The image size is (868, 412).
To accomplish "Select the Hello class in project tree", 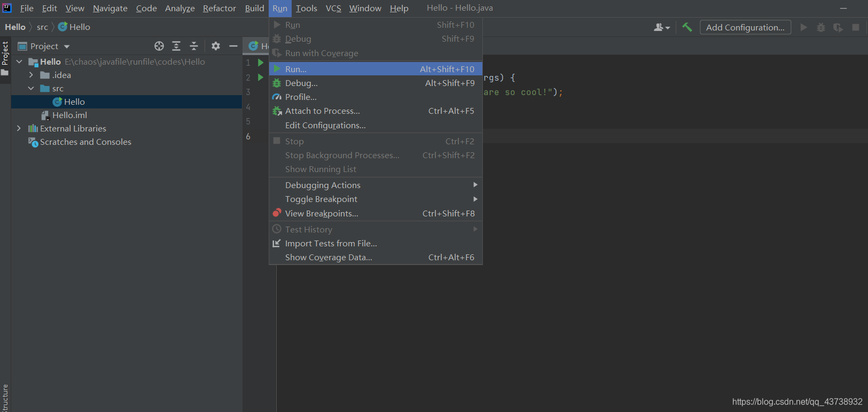I will [x=127, y=102].
